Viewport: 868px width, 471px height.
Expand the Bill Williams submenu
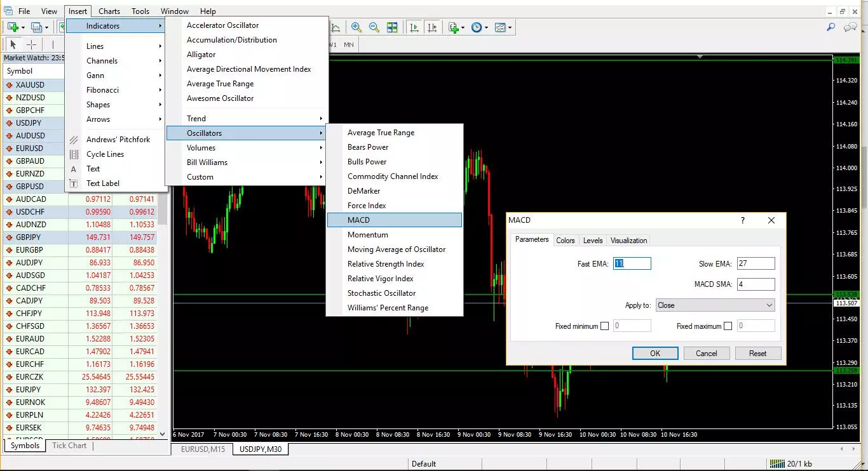coord(247,163)
